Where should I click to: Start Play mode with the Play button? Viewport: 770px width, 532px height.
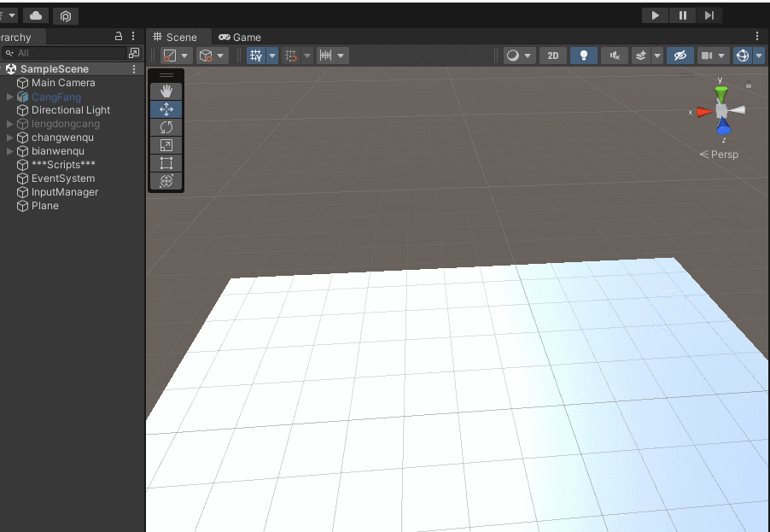(655, 15)
